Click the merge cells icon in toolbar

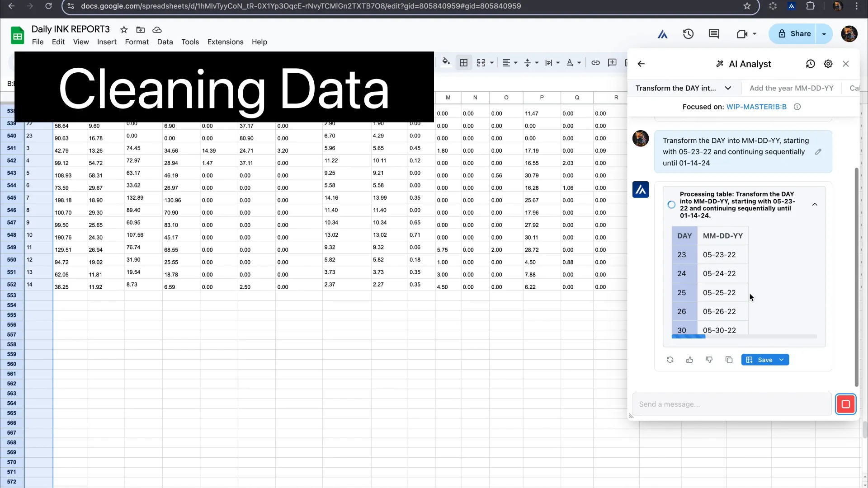(x=481, y=63)
